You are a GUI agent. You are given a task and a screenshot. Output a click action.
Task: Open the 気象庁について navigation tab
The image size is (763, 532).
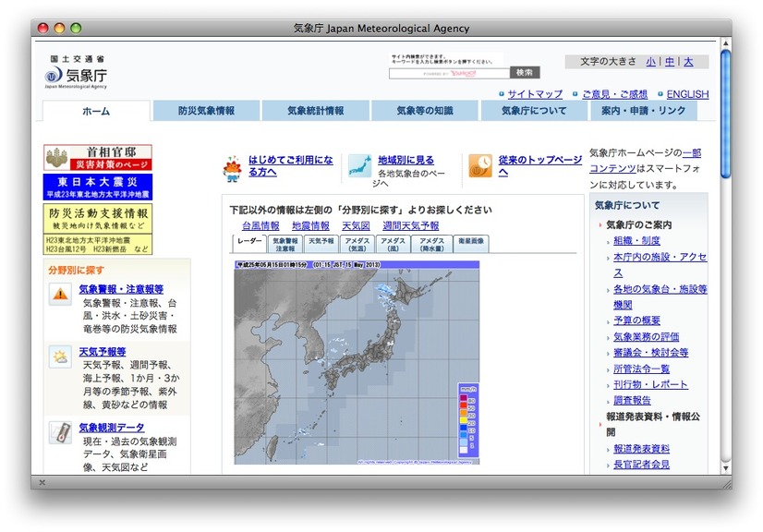click(x=534, y=111)
